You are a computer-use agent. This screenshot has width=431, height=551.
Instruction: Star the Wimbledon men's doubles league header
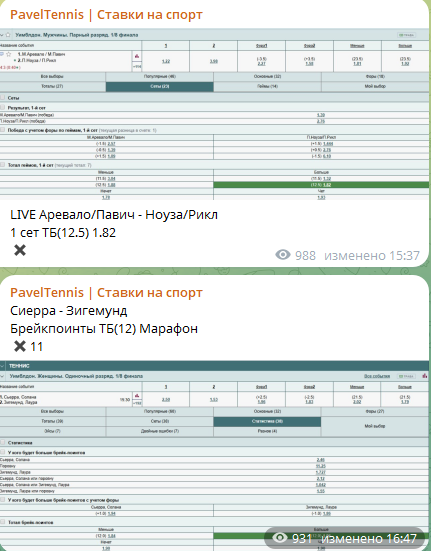click(x=8, y=35)
